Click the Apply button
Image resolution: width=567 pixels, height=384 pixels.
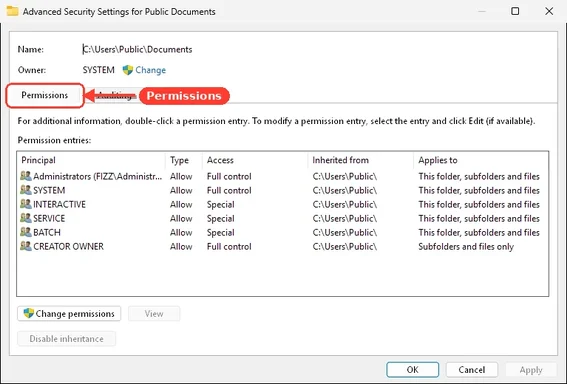click(531, 370)
